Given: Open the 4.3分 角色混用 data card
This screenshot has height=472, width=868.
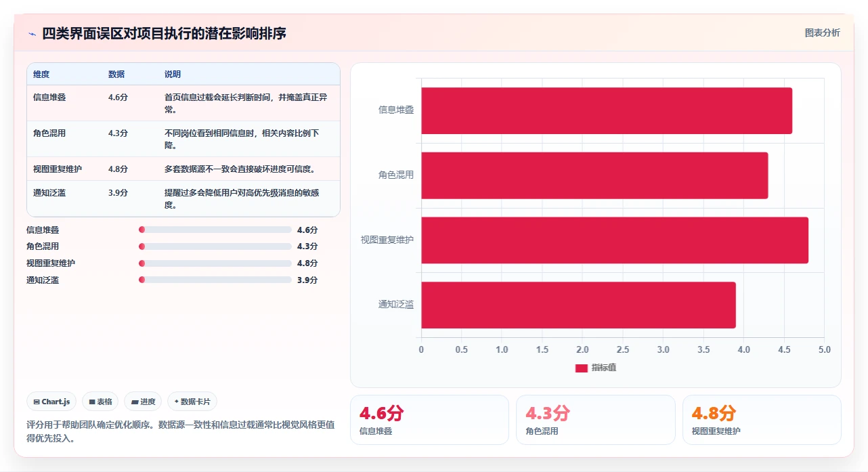Looking at the screenshot, I should pos(595,420).
